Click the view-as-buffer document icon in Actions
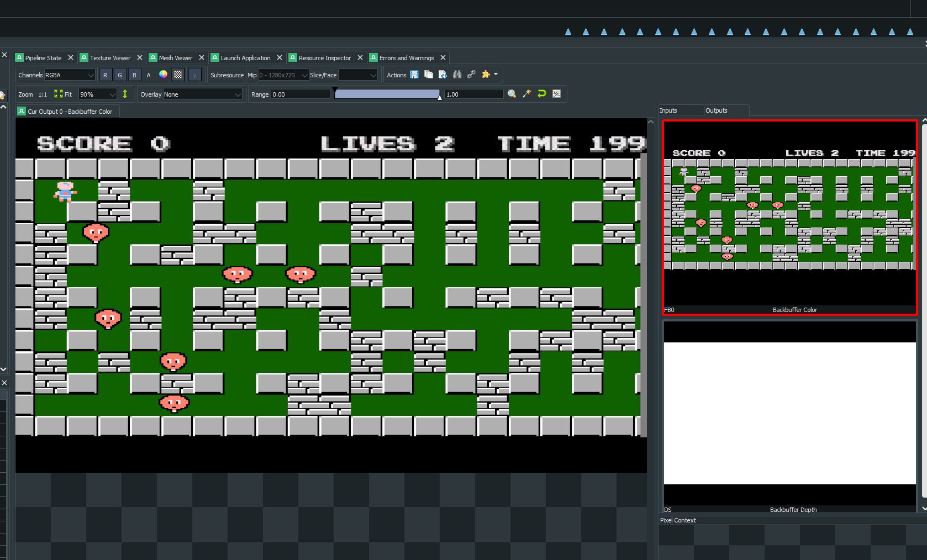 coord(443,75)
